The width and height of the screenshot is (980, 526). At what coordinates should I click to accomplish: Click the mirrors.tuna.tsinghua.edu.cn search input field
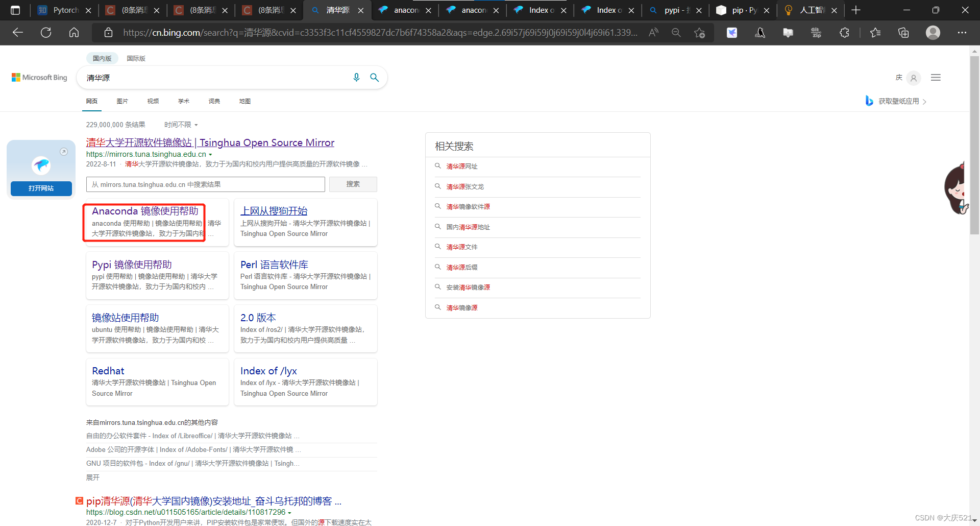point(205,184)
